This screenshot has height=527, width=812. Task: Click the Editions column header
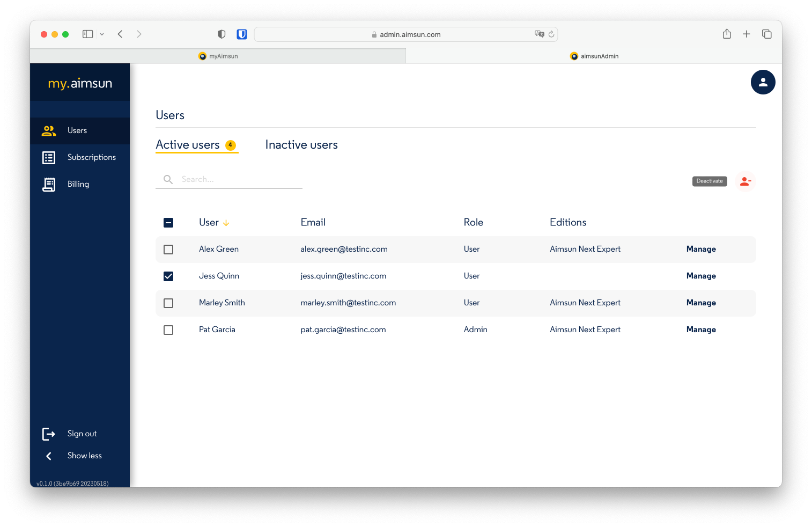(568, 222)
